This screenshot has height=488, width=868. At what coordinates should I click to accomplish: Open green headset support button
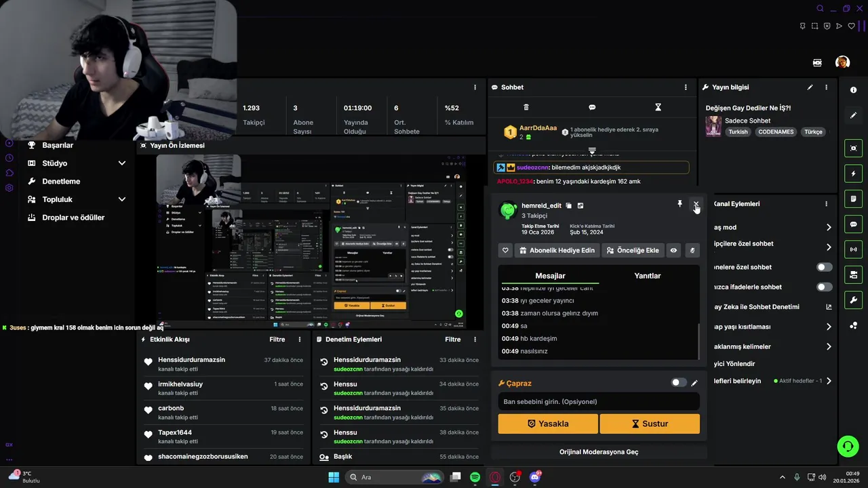(848, 446)
